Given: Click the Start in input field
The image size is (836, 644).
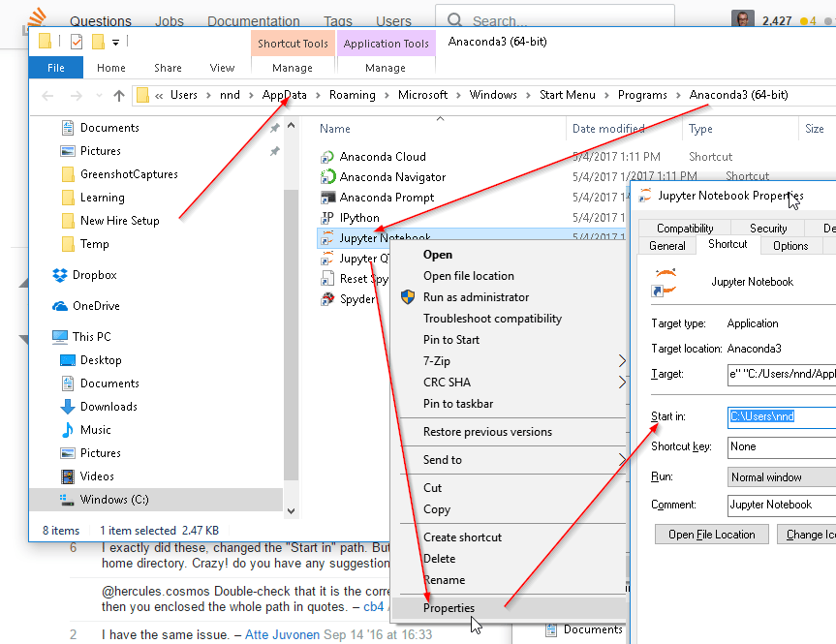Looking at the screenshot, I should point(782,416).
